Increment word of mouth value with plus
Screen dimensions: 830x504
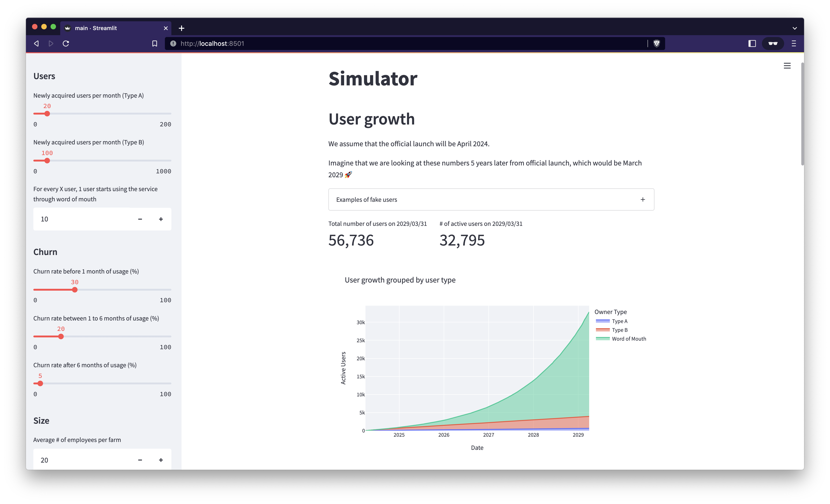pos(161,219)
